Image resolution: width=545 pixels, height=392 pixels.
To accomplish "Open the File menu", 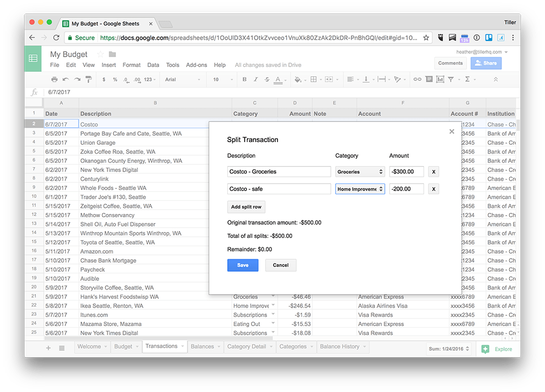I will coord(55,65).
